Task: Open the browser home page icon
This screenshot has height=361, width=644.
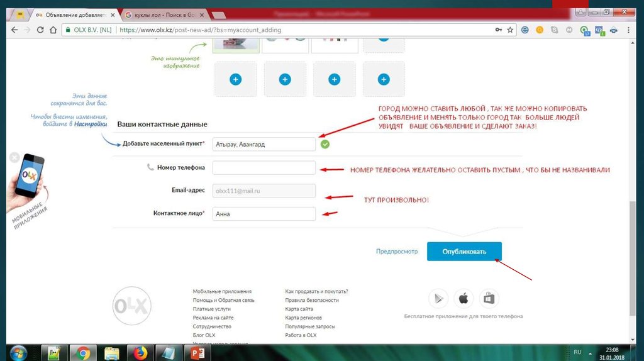Action: click(53, 30)
